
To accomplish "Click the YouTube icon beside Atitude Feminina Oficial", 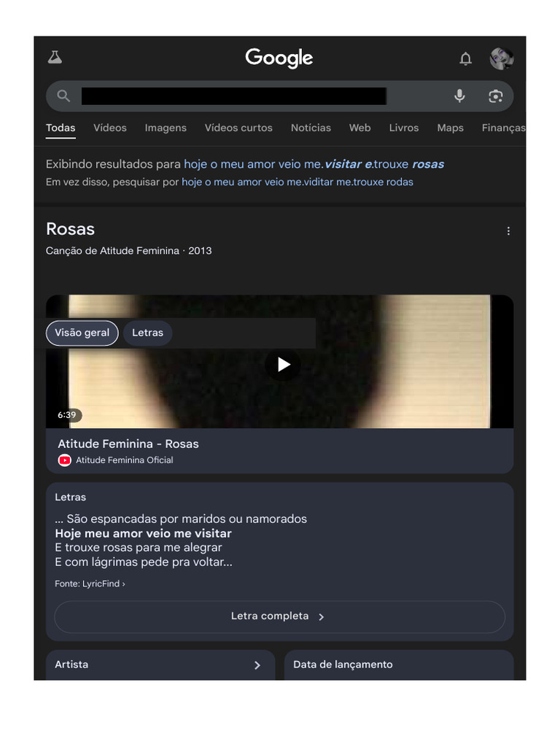I will click(64, 460).
